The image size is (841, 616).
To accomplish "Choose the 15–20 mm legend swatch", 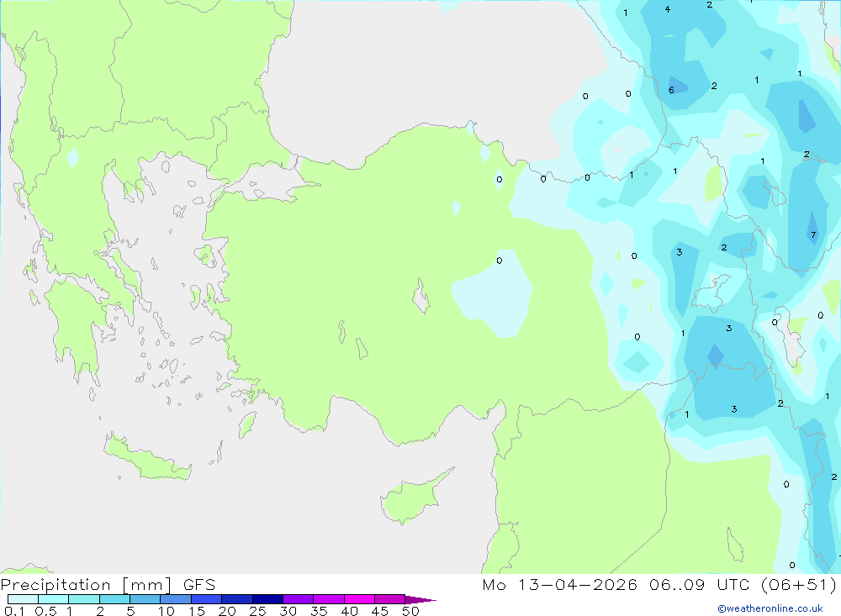I will (x=206, y=599).
